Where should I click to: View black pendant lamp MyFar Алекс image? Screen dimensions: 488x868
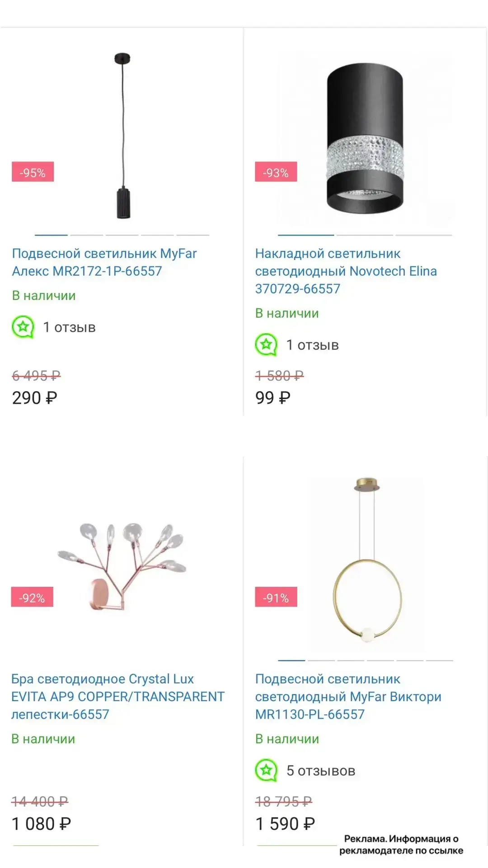(122, 136)
